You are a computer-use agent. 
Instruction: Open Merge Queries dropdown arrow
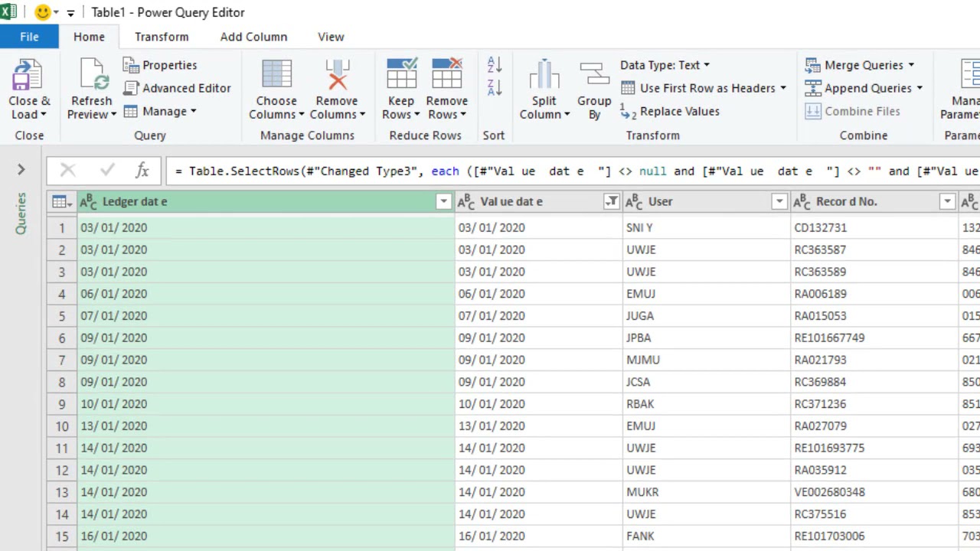(x=911, y=65)
